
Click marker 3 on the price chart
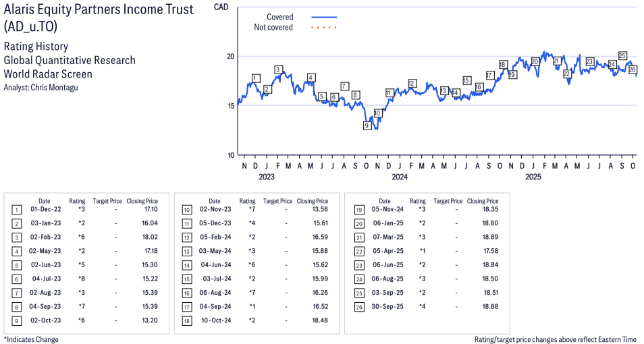click(x=277, y=69)
